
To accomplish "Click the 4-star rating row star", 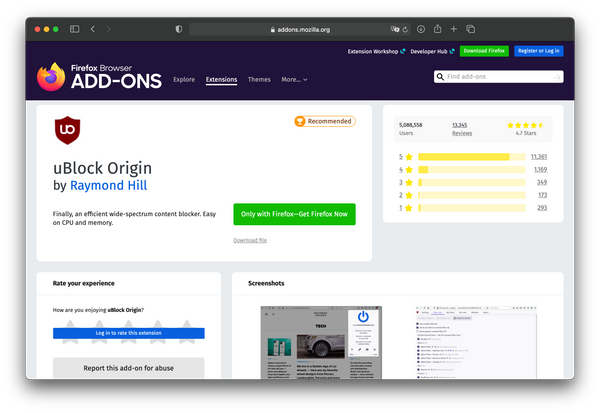I will point(409,170).
